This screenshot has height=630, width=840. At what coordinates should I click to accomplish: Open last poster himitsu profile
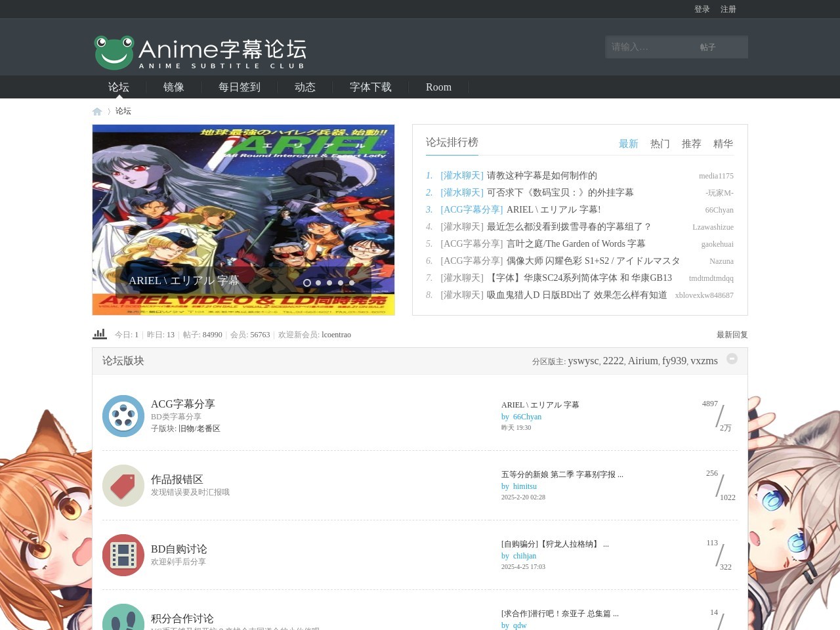525,486
